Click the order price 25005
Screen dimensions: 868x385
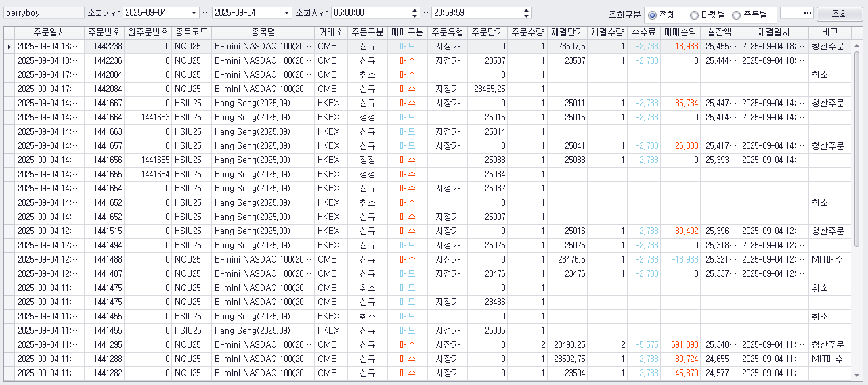click(495, 331)
